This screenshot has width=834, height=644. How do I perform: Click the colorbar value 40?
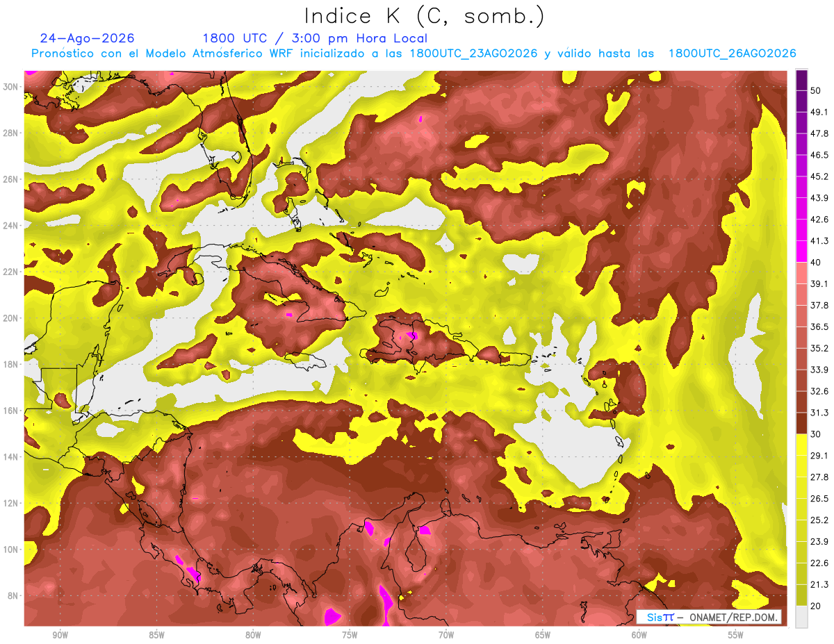817,263
